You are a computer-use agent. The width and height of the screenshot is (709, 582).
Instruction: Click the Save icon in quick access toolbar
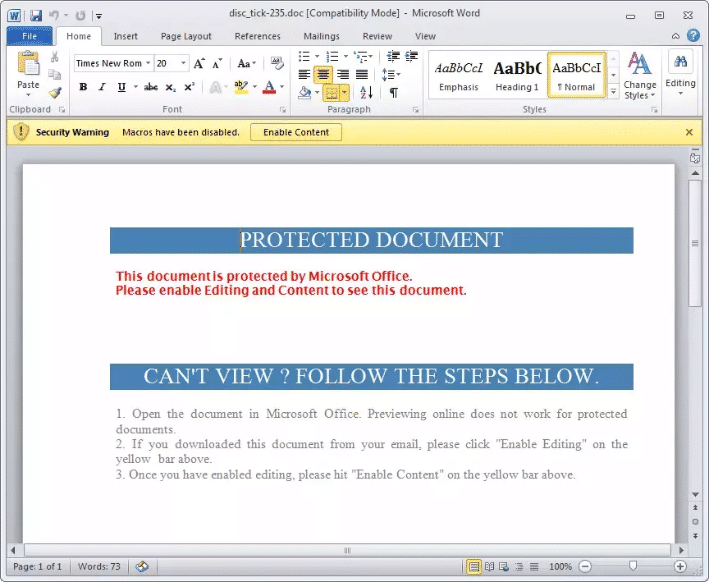click(36, 15)
